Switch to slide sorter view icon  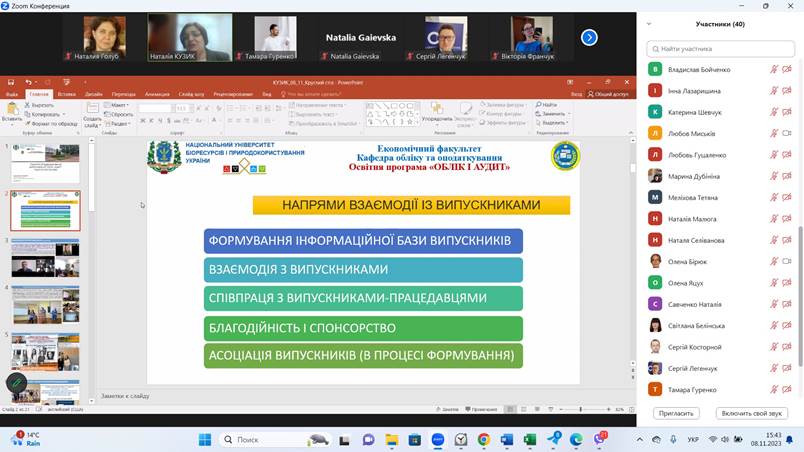point(524,409)
